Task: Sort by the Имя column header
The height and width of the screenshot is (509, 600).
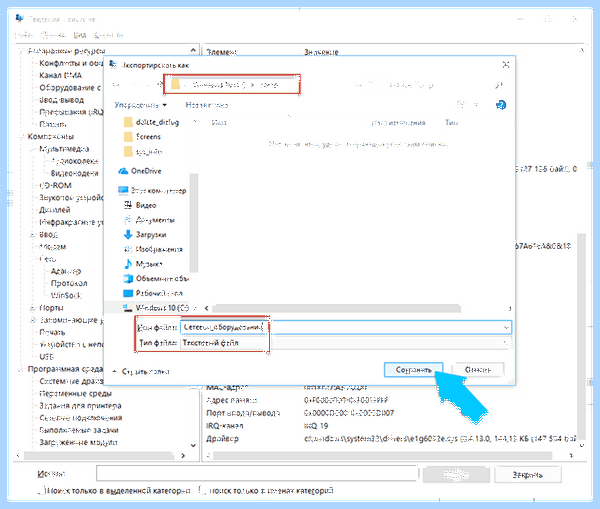Action: click(x=219, y=122)
